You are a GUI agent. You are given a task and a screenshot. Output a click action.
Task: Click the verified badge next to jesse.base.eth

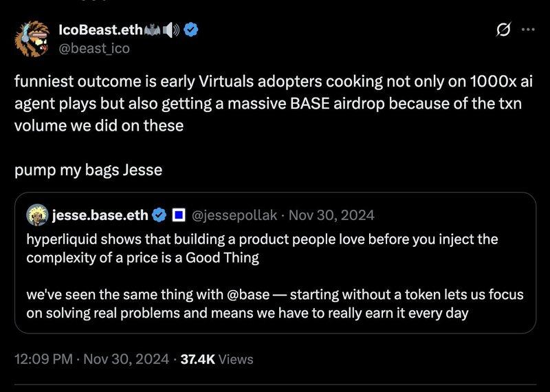159,215
